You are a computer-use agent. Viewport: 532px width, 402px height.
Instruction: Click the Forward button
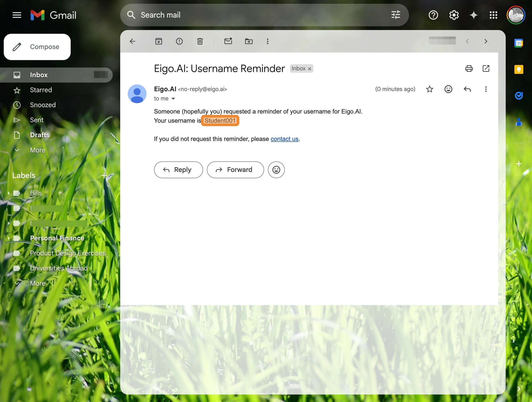coord(235,170)
